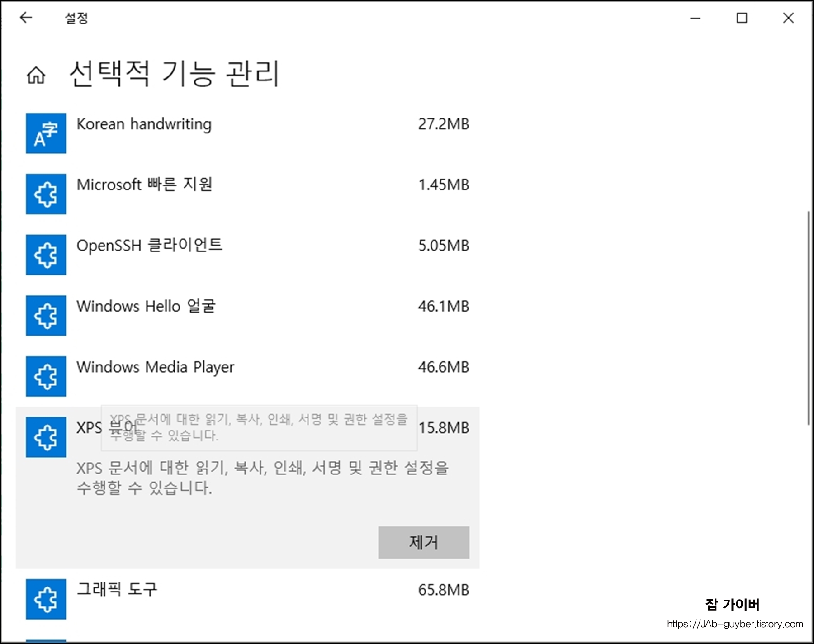The height and width of the screenshot is (644, 814).
Task: Click the 65.8MB size value
Action: click(x=444, y=590)
